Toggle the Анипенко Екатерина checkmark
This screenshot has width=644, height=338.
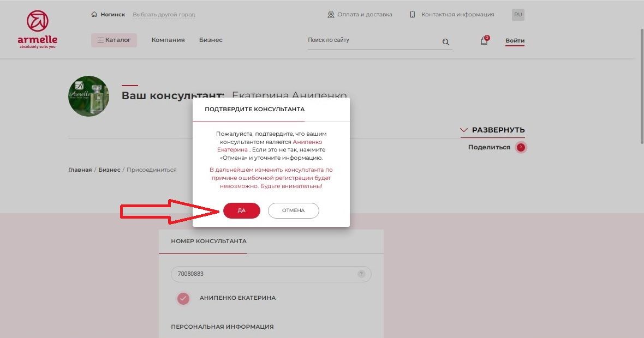183,298
